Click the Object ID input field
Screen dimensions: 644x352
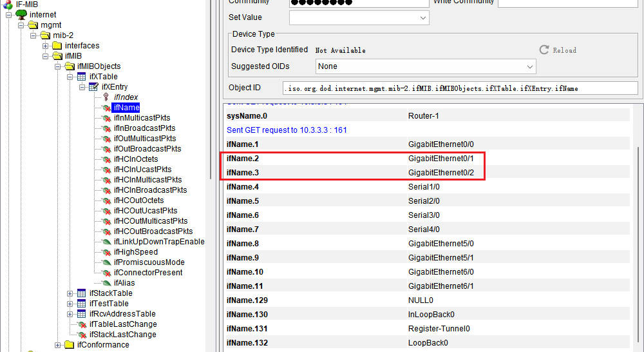point(460,88)
